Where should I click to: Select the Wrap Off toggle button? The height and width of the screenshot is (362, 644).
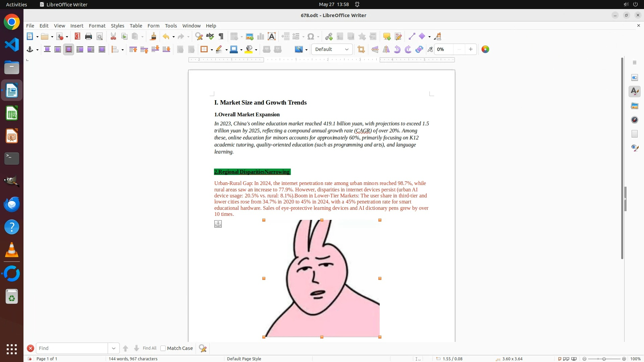point(47,50)
